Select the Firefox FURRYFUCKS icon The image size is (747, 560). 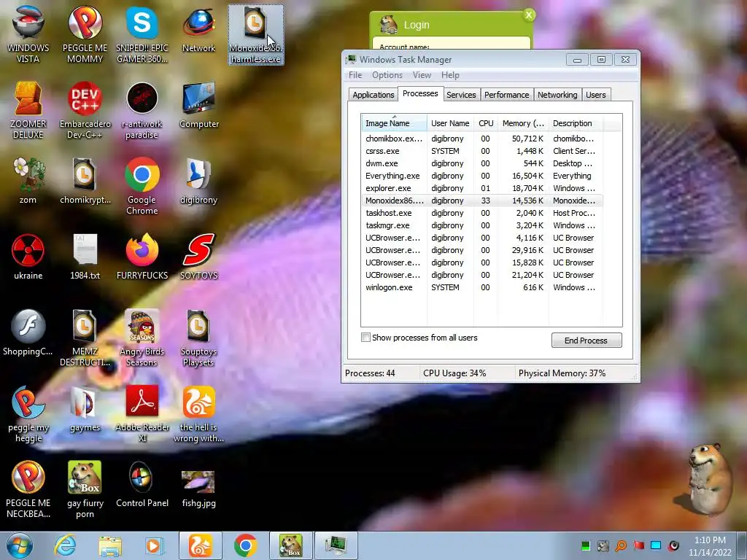click(x=142, y=257)
